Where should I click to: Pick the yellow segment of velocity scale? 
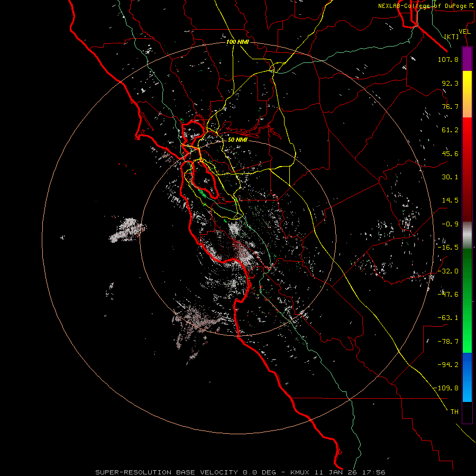click(467, 94)
